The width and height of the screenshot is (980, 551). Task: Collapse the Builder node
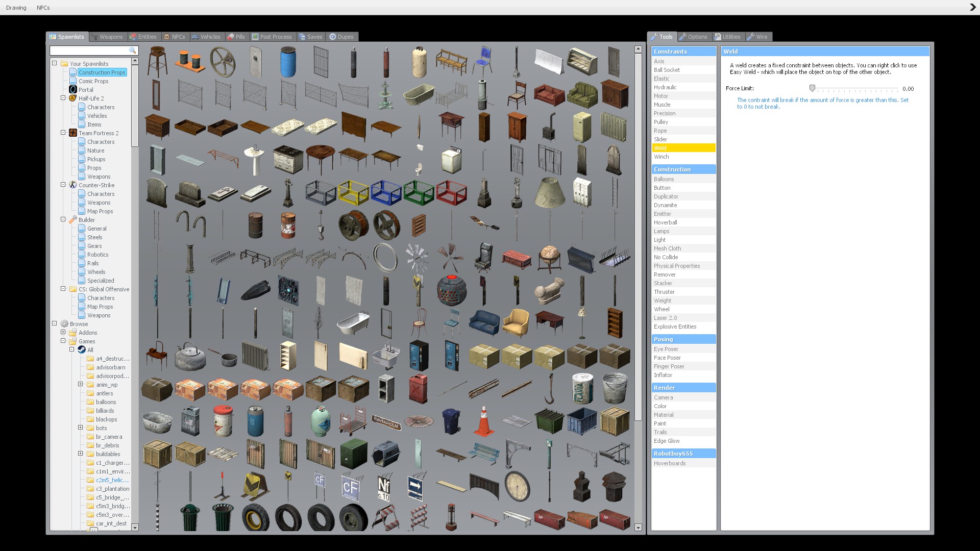point(63,219)
